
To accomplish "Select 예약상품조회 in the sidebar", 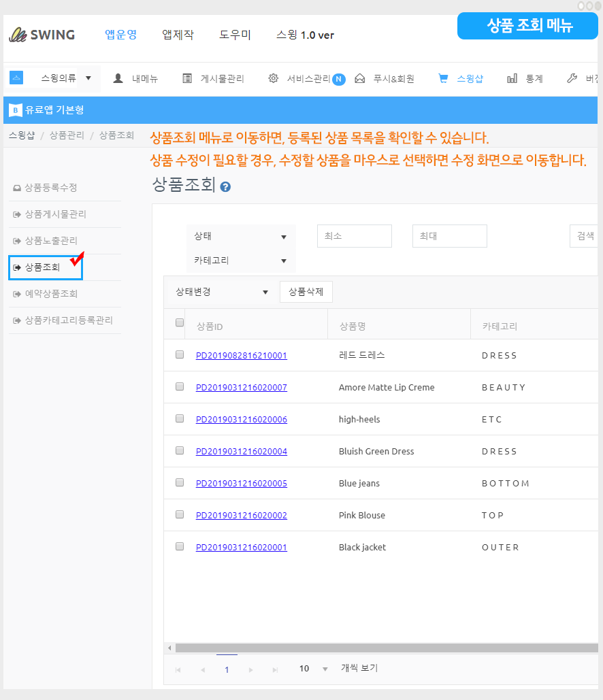I will coord(51,294).
